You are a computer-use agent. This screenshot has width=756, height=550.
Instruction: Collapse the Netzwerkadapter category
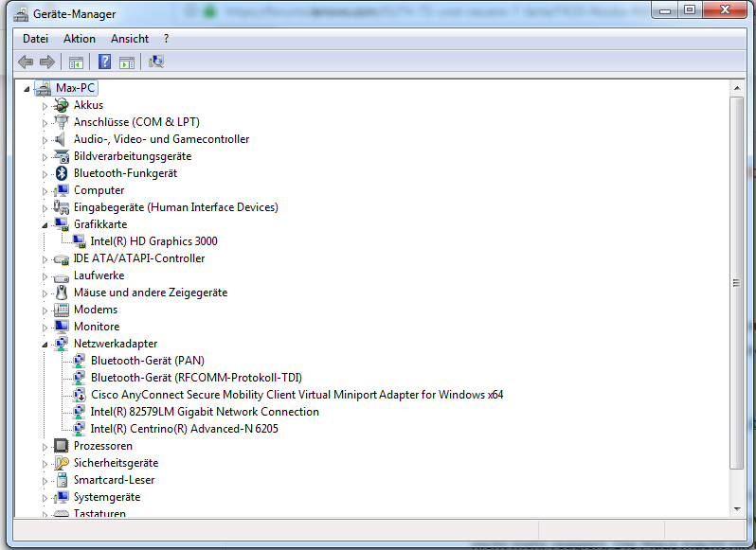(45, 345)
